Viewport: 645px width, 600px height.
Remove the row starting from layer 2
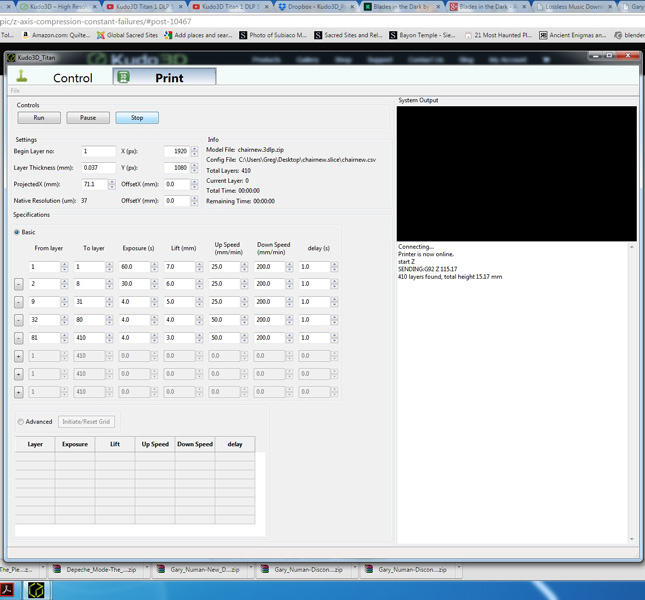[19, 284]
